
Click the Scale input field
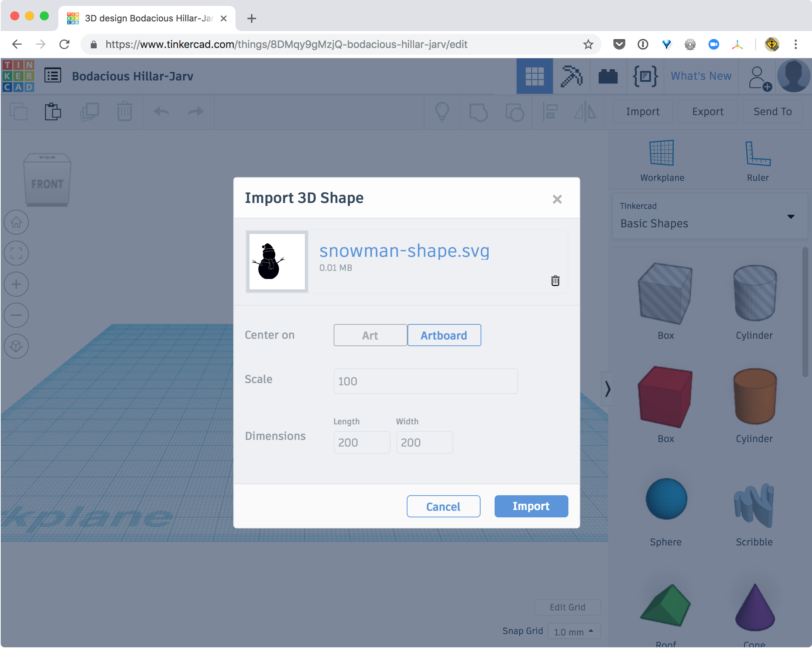[x=425, y=381]
